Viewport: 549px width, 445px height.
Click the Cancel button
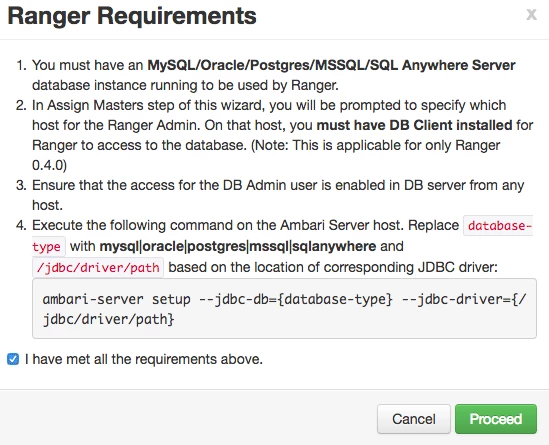coord(414,419)
